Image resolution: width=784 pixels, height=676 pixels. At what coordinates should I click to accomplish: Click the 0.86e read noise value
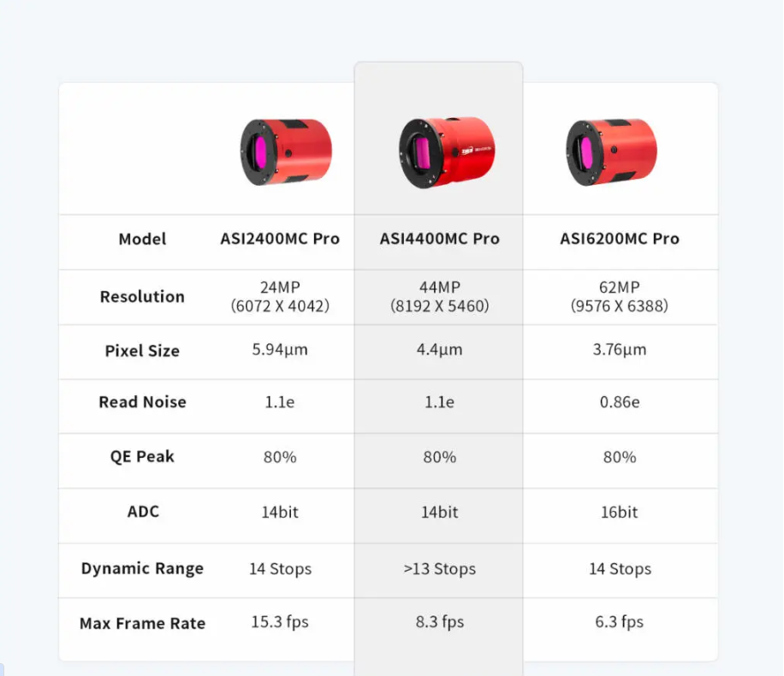(x=620, y=402)
